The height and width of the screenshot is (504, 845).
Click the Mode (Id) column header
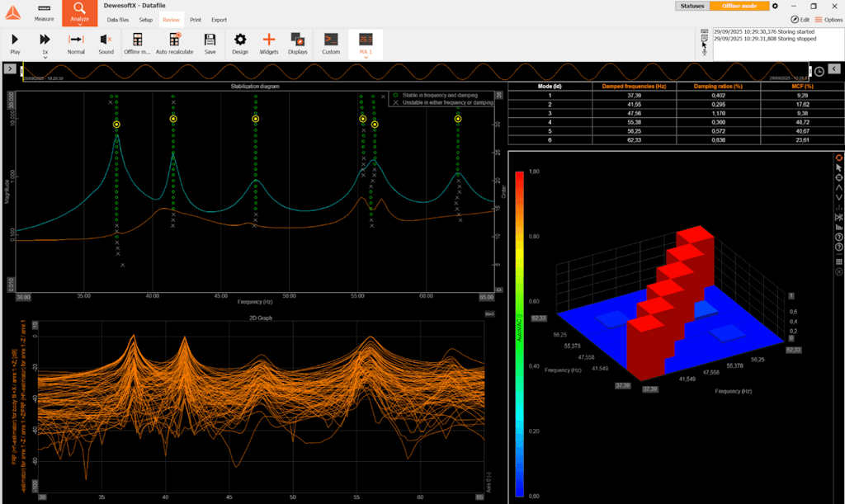coord(550,86)
